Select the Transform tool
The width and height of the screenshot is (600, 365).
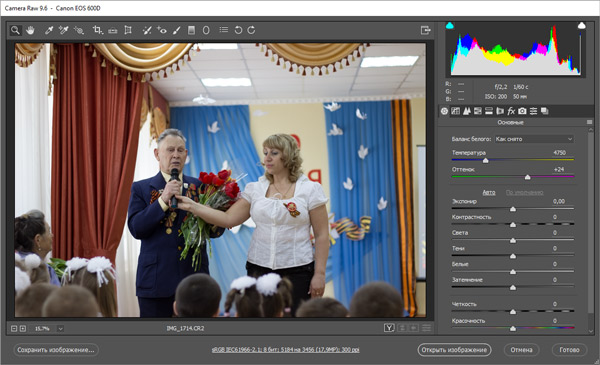click(128, 30)
